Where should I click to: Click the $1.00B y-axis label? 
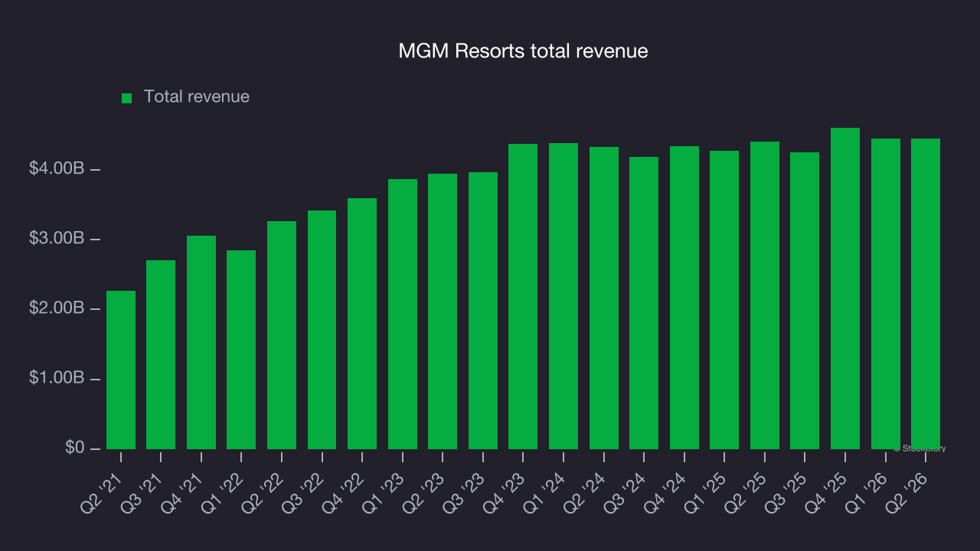pyautogui.click(x=56, y=379)
